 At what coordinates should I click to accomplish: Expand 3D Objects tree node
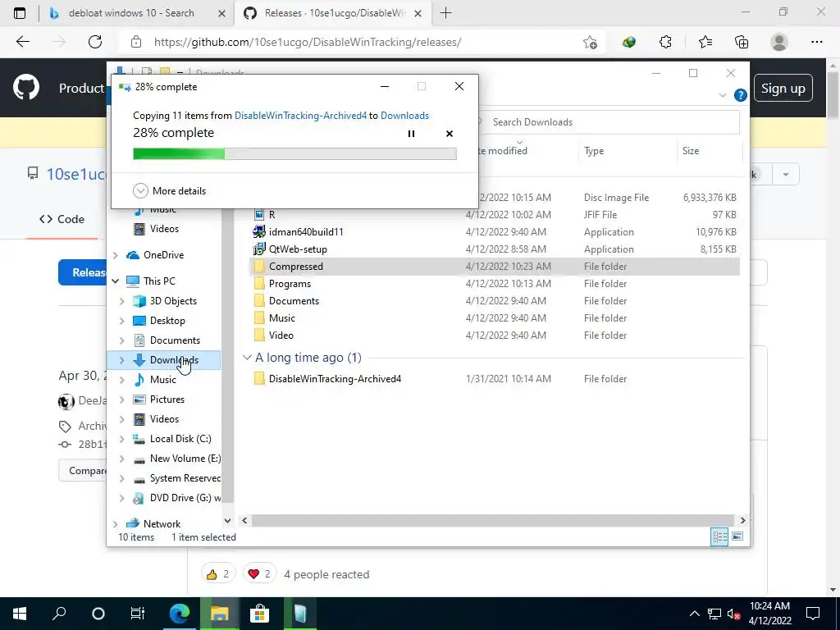pyautogui.click(x=121, y=301)
